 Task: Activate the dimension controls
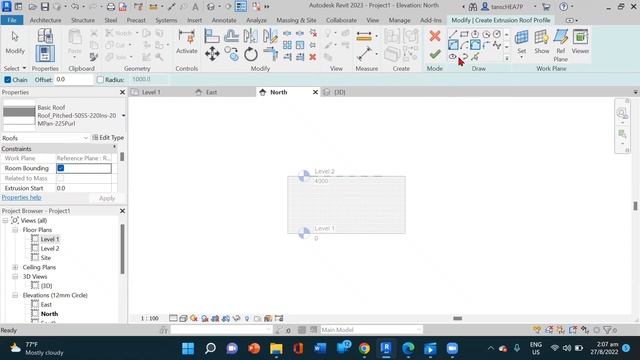(187, 42)
